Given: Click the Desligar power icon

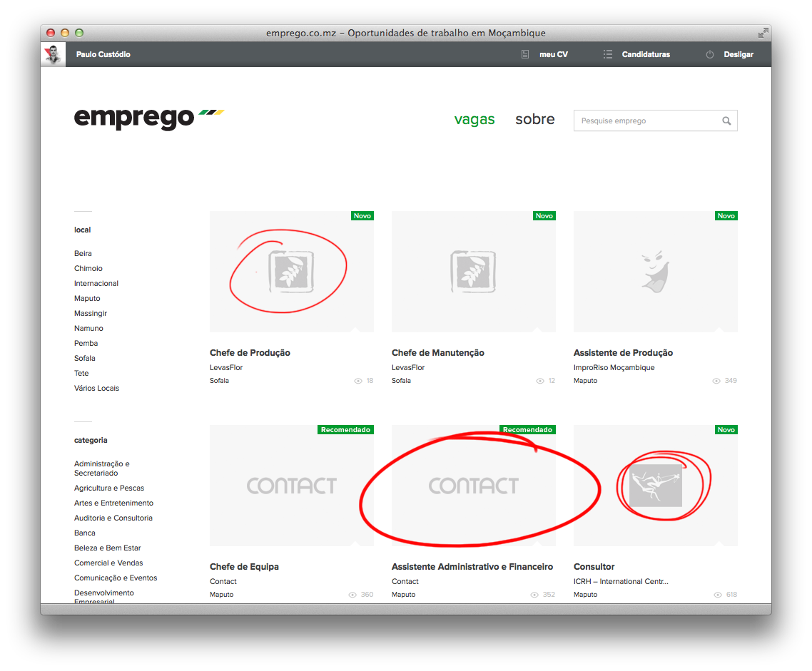Looking at the screenshot, I should 710,54.
